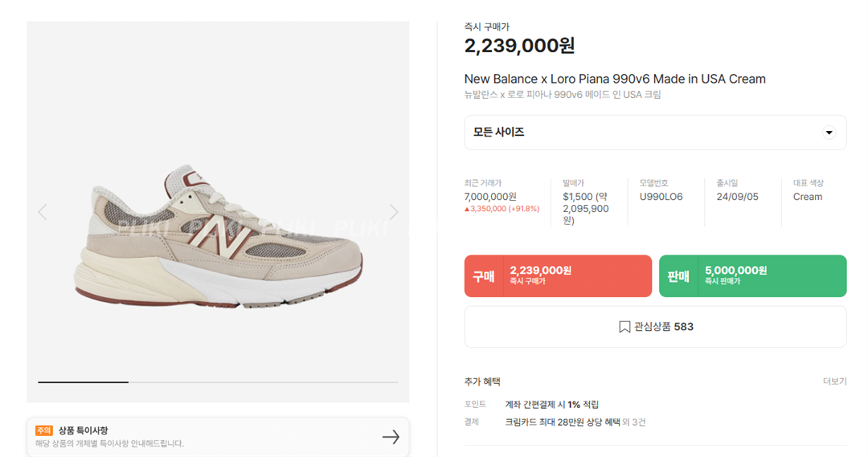Show the next product image
This screenshot has width=868, height=457.
pyautogui.click(x=393, y=212)
